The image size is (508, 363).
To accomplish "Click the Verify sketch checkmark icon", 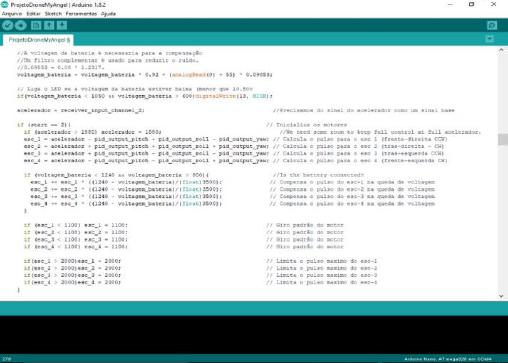I will click(x=8, y=25).
